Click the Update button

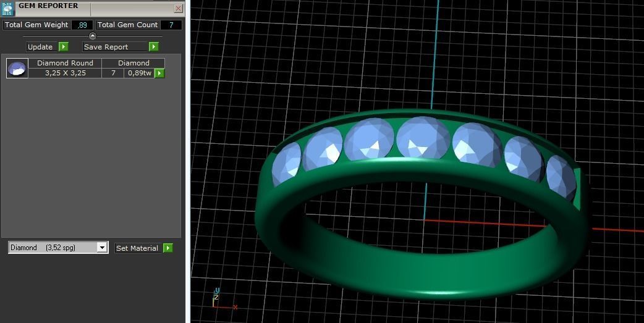click(x=40, y=47)
